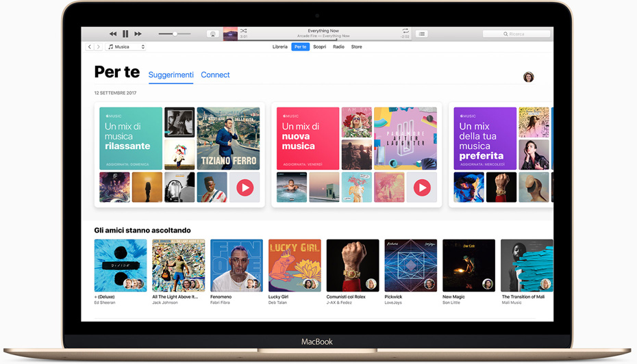
Task: Switch to the Libreria tab
Action: pos(280,47)
